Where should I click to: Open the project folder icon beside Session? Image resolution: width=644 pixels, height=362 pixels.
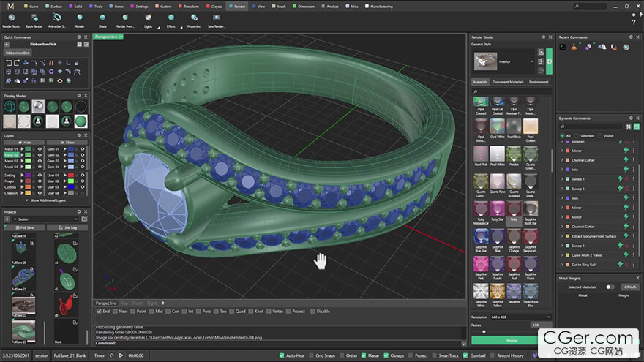tap(84, 219)
